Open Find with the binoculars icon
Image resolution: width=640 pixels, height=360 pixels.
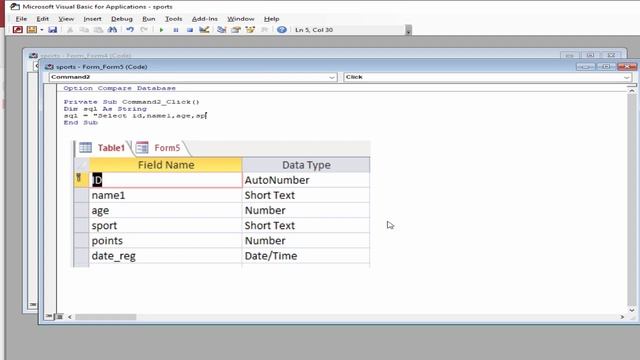[112, 30]
